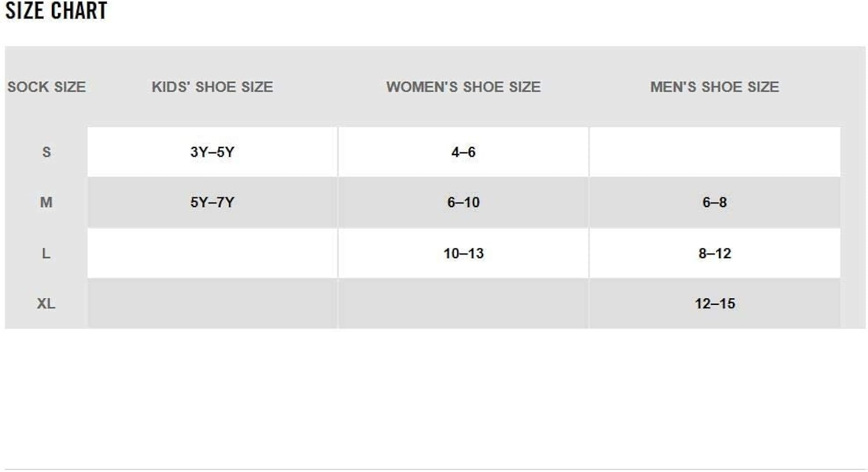Click the 6–10 women's size cell
Image resolution: width=868 pixels, height=472 pixels.
pos(463,202)
